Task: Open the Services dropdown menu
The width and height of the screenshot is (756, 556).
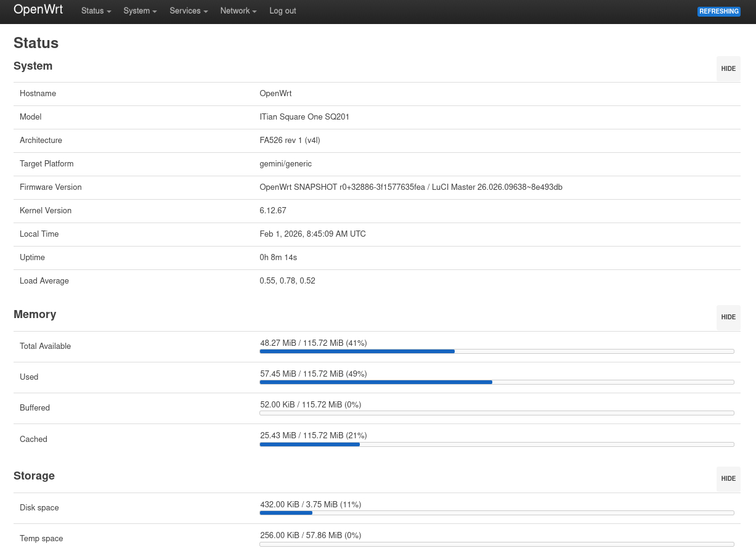Action: [189, 11]
